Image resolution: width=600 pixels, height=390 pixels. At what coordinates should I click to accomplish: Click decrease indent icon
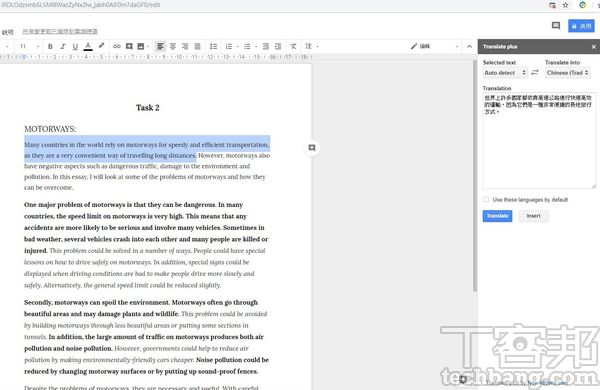click(266, 46)
